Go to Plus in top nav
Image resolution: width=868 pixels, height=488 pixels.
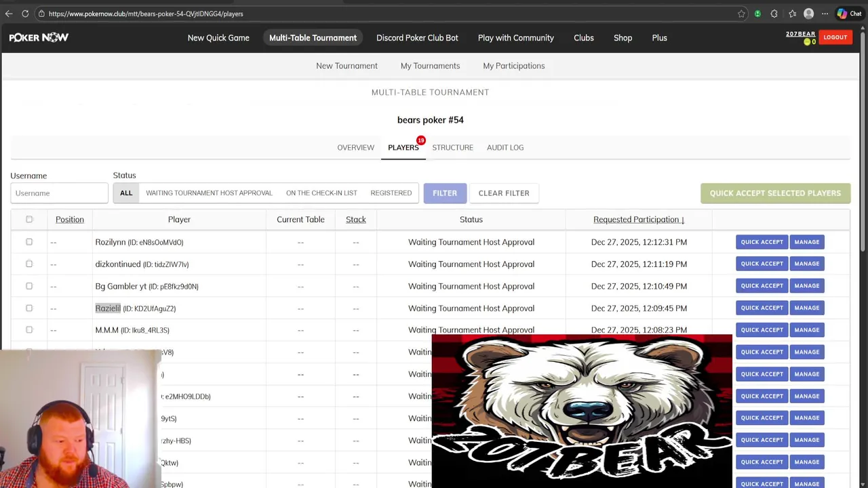point(660,38)
